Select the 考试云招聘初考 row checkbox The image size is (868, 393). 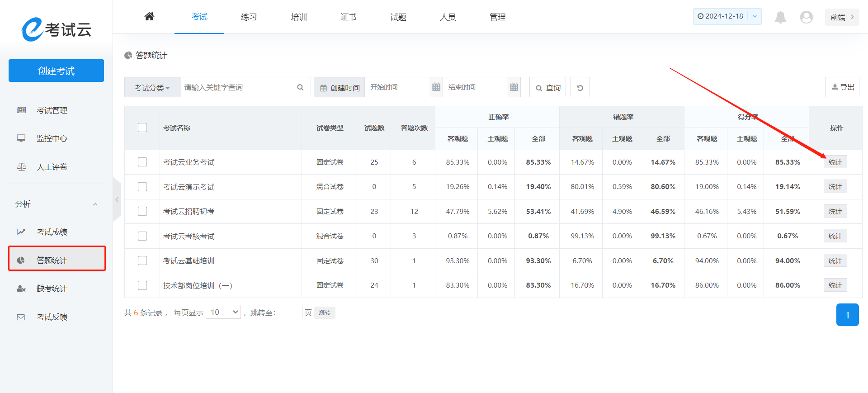(142, 211)
